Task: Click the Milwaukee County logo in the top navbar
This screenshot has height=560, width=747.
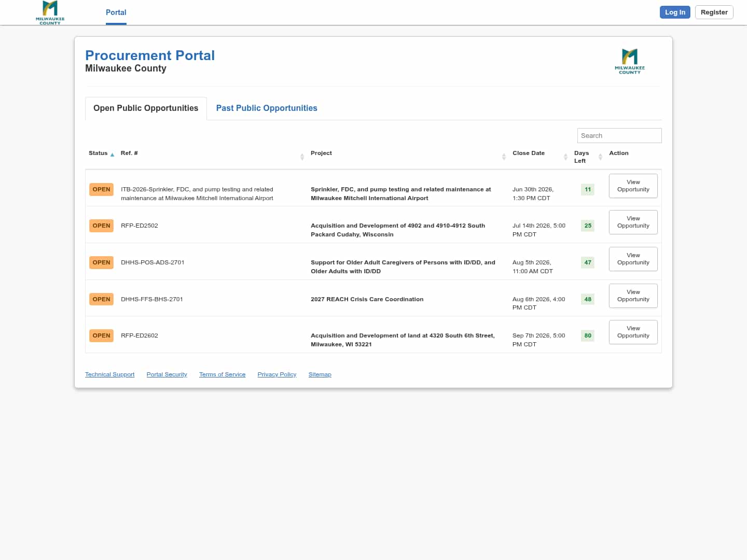Action: pyautogui.click(x=50, y=12)
